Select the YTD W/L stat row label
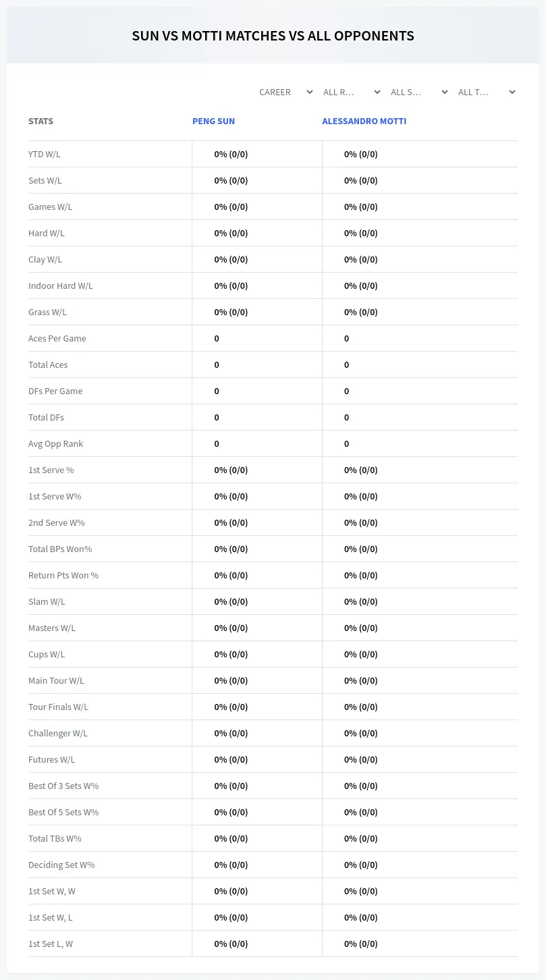 click(45, 154)
